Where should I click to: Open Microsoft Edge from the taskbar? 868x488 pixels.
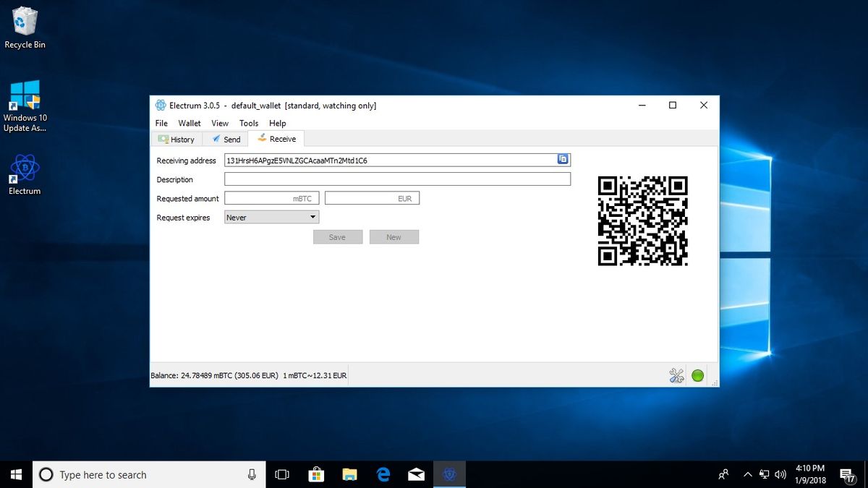[x=383, y=474]
